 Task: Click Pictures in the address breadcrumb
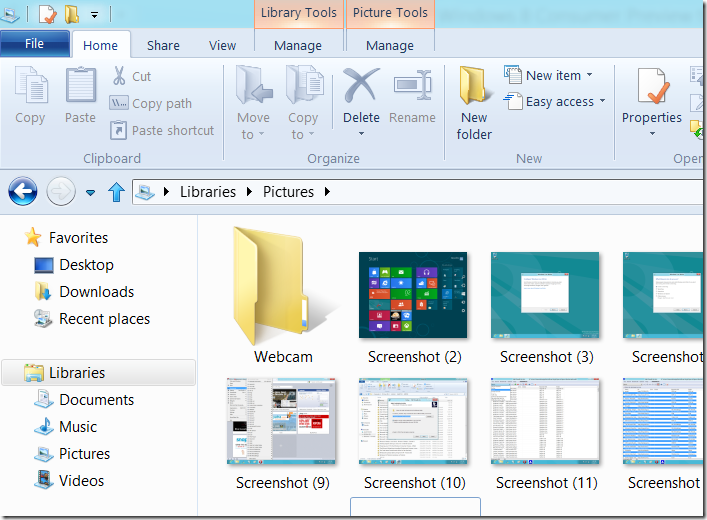pos(289,192)
